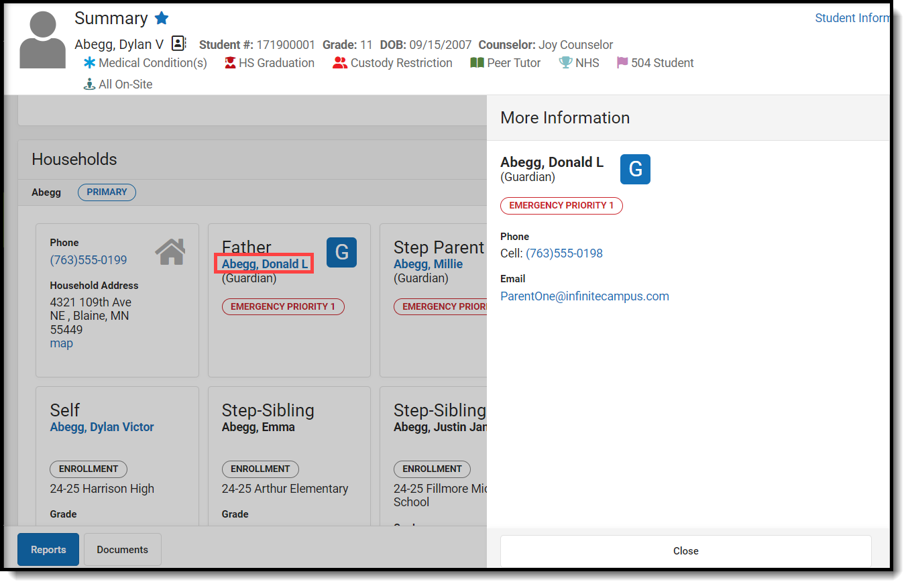
Task: Open Abegg, Millie step parent link
Action: pyautogui.click(x=428, y=264)
